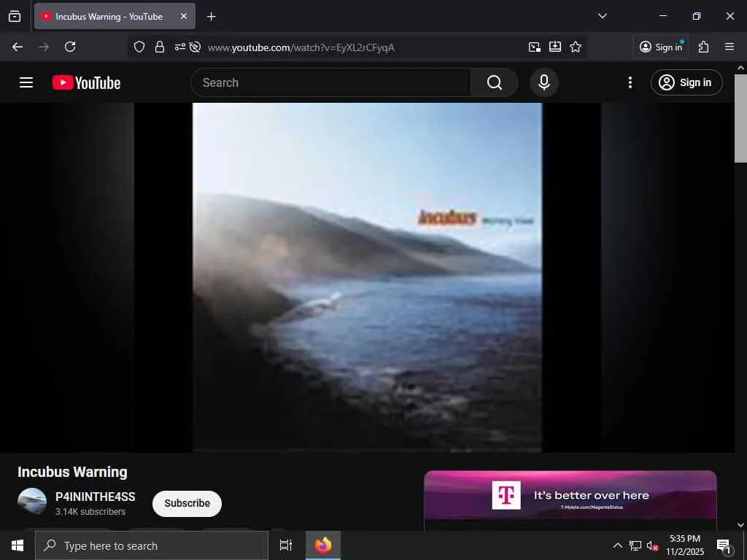Open Windows Task View button

pyautogui.click(x=286, y=545)
